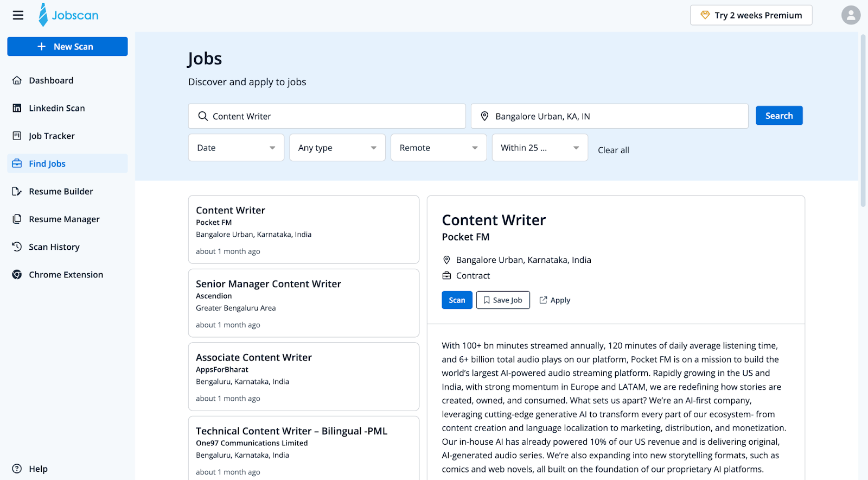
Task: Open the Any type dropdown
Action: [x=337, y=148]
